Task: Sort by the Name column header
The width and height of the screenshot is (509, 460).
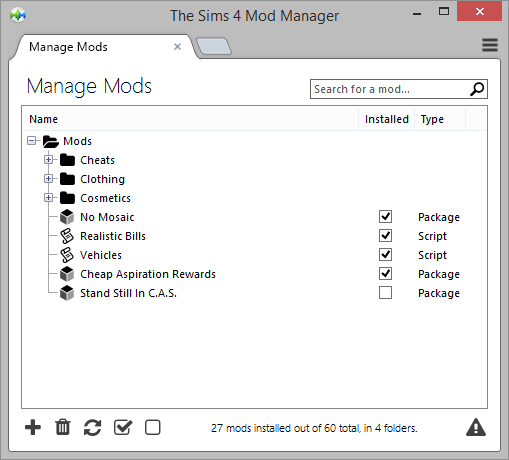Action: (190, 119)
